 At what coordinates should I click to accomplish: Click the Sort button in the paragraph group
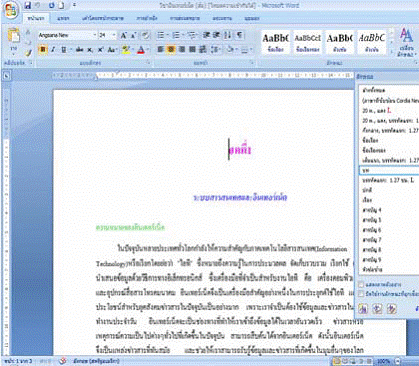click(228, 35)
